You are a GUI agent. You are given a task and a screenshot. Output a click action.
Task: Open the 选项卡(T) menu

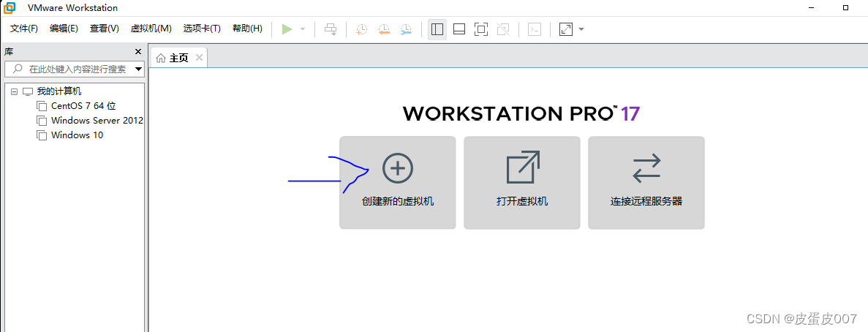(202, 29)
